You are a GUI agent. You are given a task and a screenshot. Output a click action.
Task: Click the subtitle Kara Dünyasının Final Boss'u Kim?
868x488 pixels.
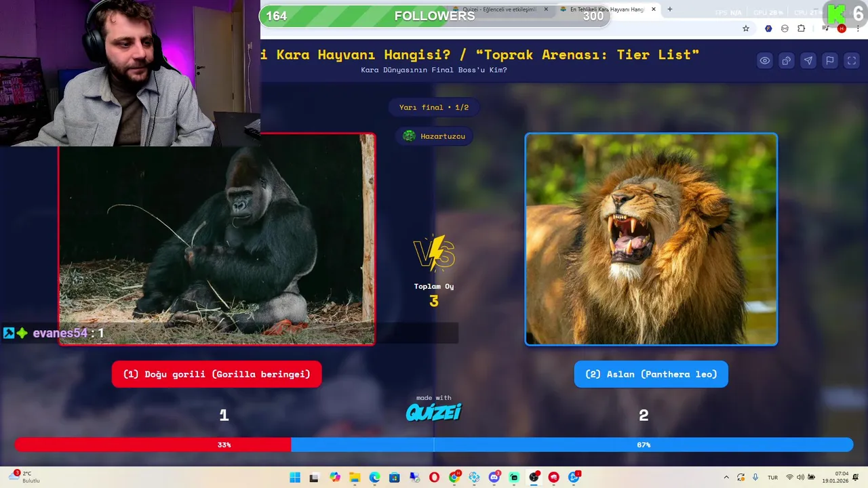click(434, 70)
